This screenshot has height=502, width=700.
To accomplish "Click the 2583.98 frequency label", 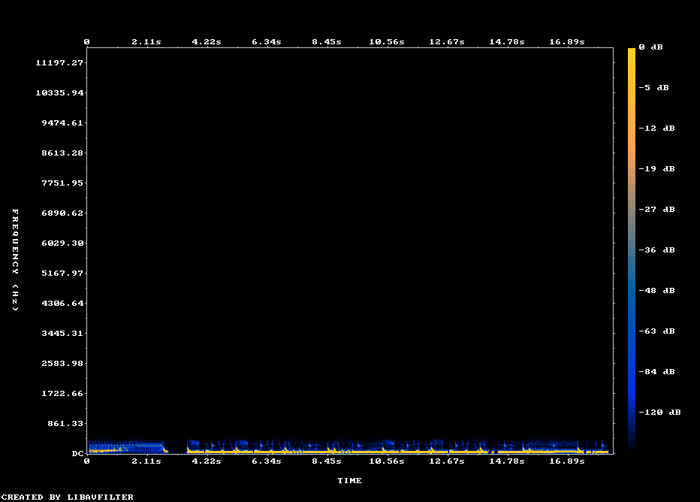I will click(x=62, y=363).
